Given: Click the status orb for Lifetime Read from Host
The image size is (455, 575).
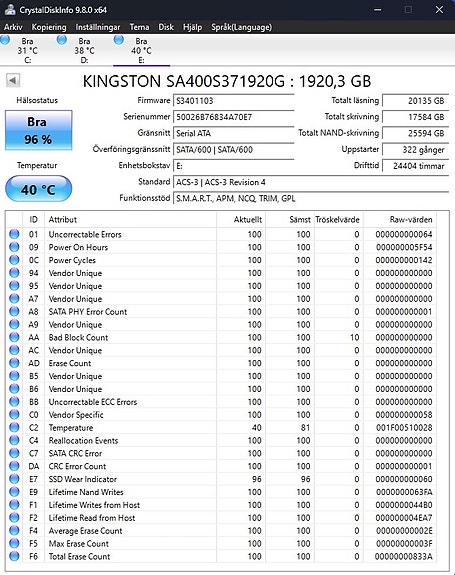Looking at the screenshot, I should coord(14,517).
